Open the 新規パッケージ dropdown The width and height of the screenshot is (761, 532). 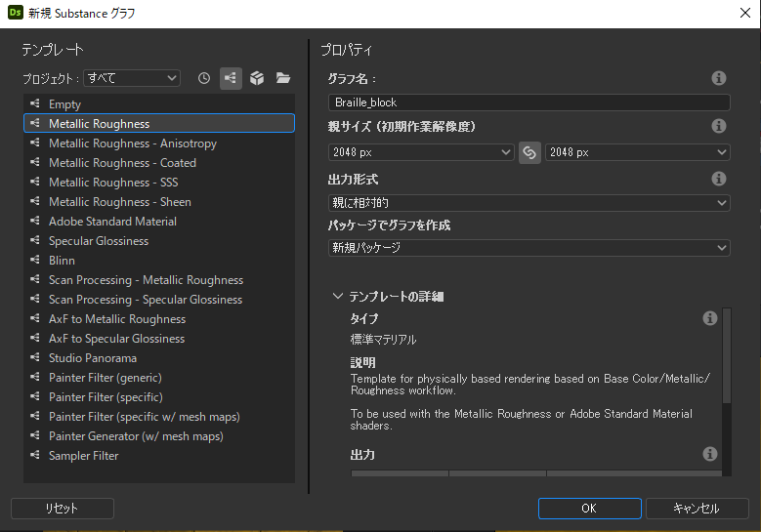coord(529,248)
